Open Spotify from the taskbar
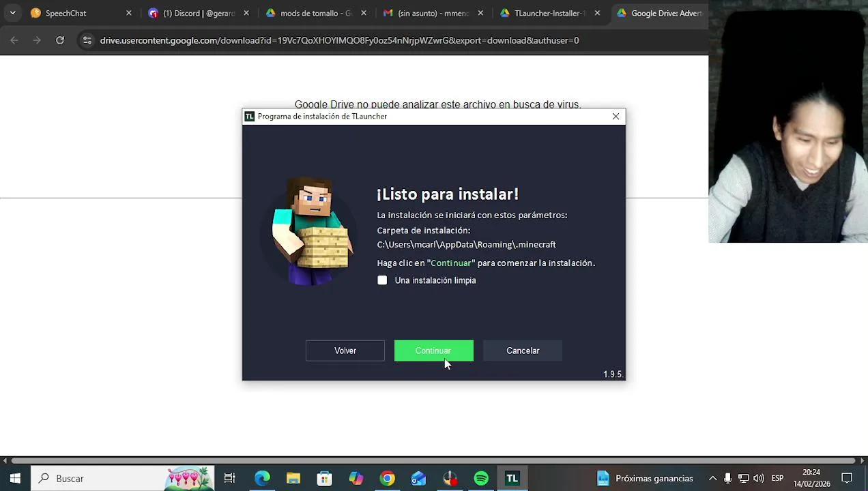This screenshot has height=491, width=868. (481, 479)
